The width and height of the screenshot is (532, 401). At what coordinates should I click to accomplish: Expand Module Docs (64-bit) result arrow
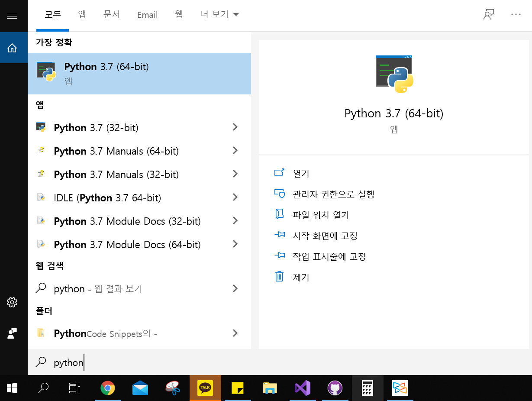coord(235,244)
